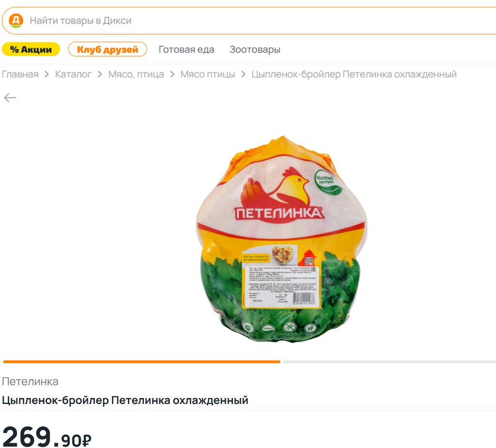Open the "Петелинка" brand link

click(30, 382)
